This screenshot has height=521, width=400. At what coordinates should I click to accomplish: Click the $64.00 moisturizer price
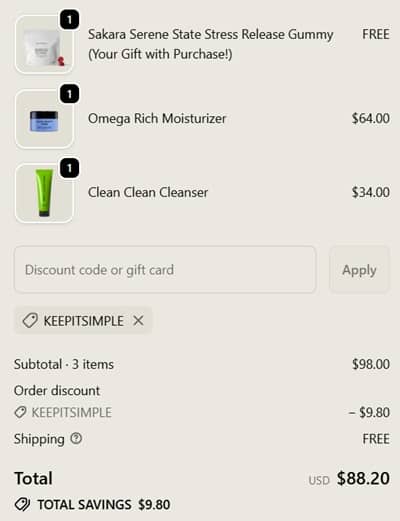pos(371,119)
